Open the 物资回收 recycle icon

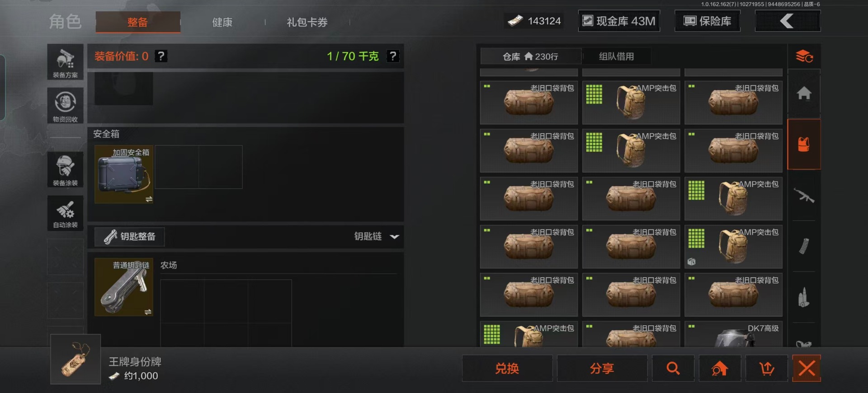[66, 106]
